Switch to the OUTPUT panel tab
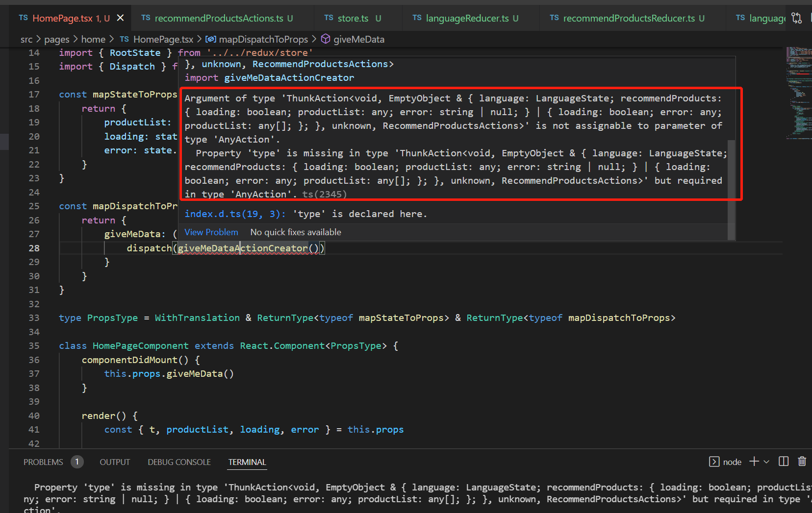812x513 pixels. pos(115,462)
